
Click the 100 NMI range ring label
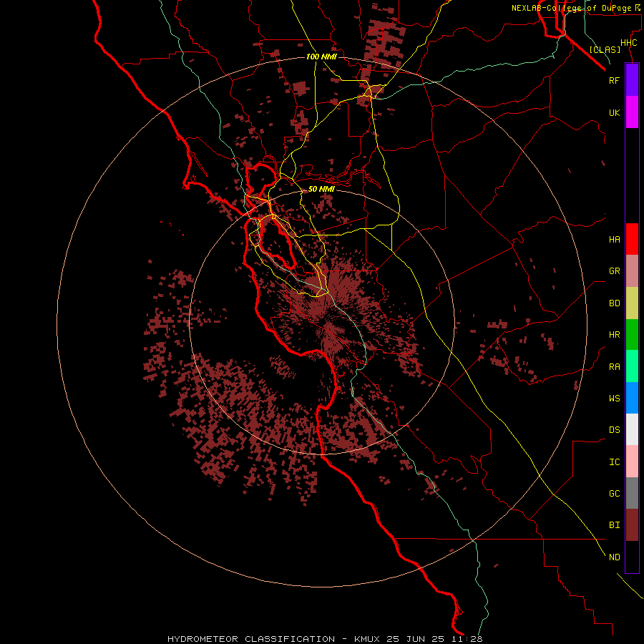coord(321,57)
